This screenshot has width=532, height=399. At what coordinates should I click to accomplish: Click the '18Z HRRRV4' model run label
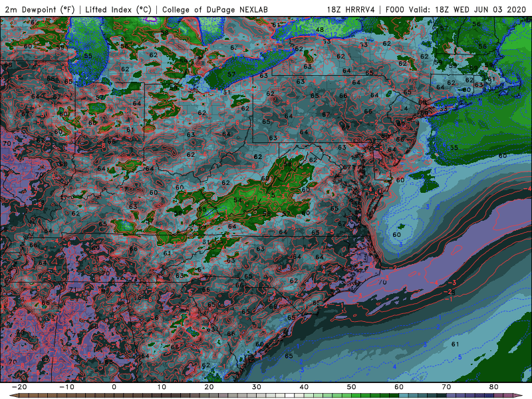point(351,9)
